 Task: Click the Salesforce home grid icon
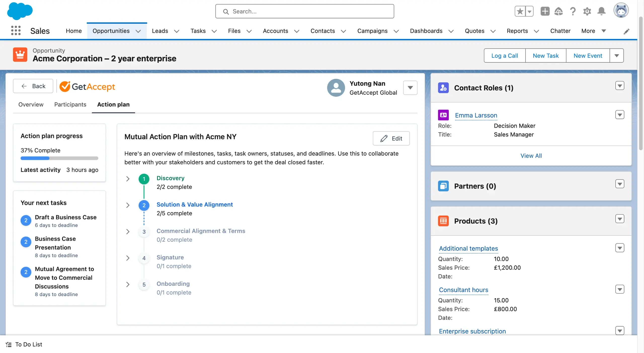point(16,30)
